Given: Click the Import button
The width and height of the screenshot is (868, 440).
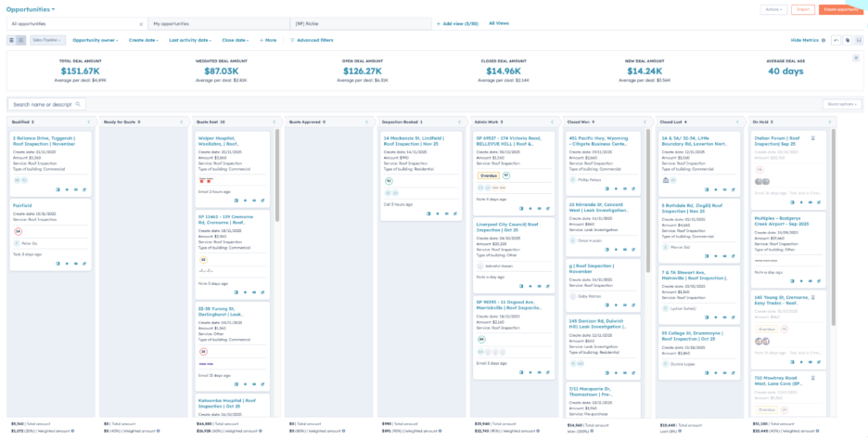Looking at the screenshot, I should [x=803, y=9].
